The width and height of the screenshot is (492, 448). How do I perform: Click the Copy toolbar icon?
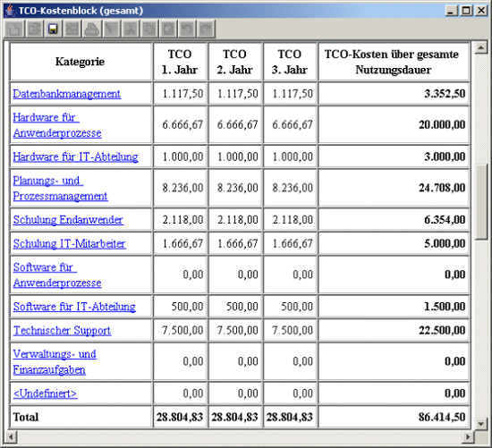pos(149,29)
